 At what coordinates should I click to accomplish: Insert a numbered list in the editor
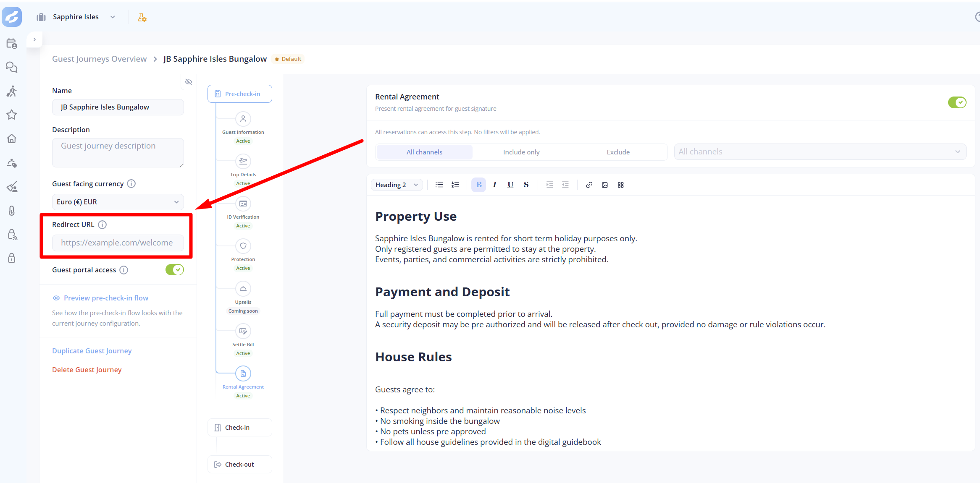(x=455, y=185)
